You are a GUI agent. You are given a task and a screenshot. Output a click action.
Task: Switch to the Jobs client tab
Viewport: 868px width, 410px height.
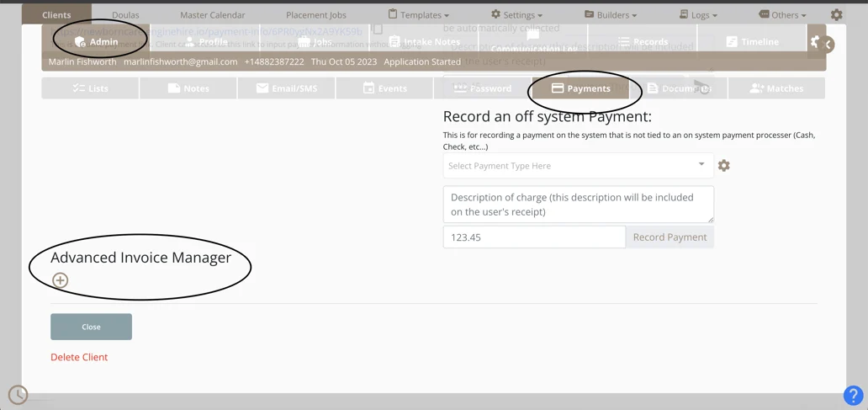tap(315, 41)
